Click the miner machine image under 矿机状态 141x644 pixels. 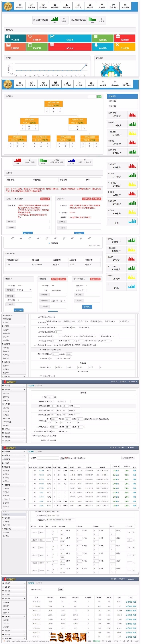[111, 70]
